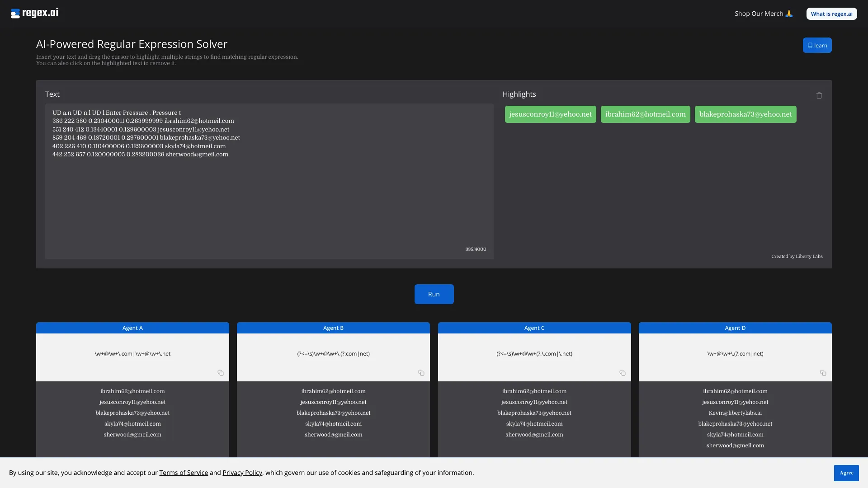Click jesusconroy11@yehoo.net in Agent D results
Image resolution: width=868 pixels, height=488 pixels.
735,402
